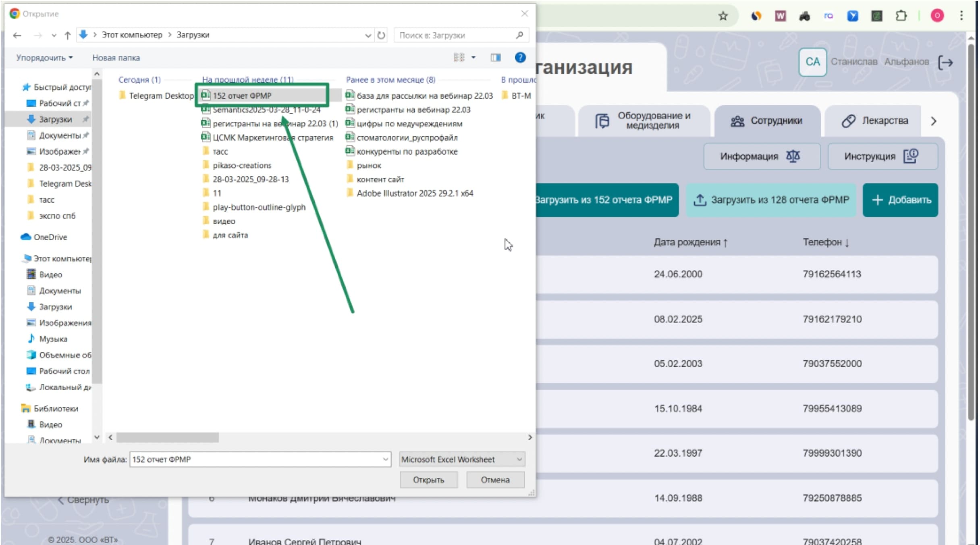Image resolution: width=980 pixels, height=545 pixels.
Task: Click search magnifier in dialog
Action: [x=519, y=35]
